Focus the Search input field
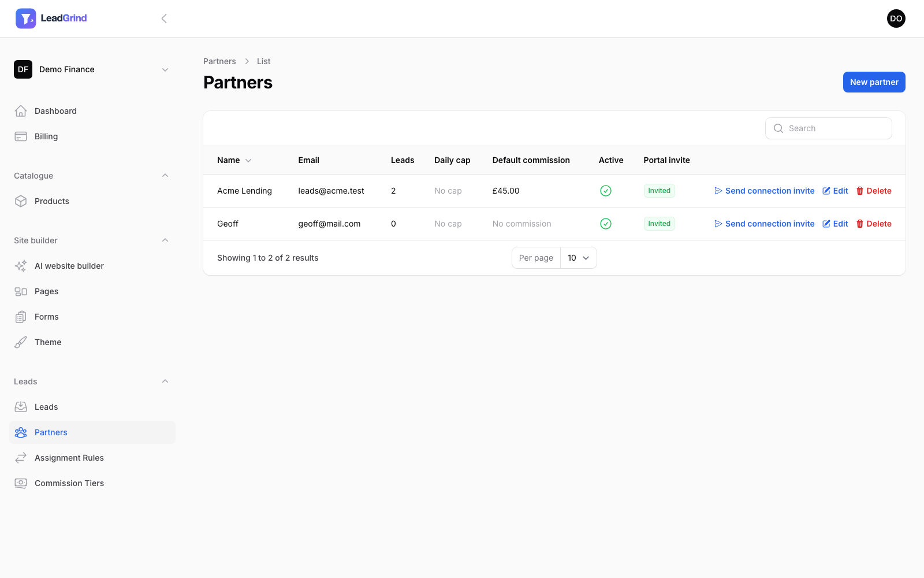924x578 pixels. [x=829, y=128]
